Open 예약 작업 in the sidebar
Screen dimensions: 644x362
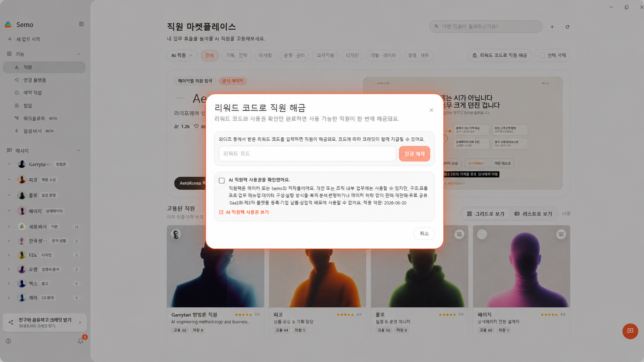[x=44, y=93]
